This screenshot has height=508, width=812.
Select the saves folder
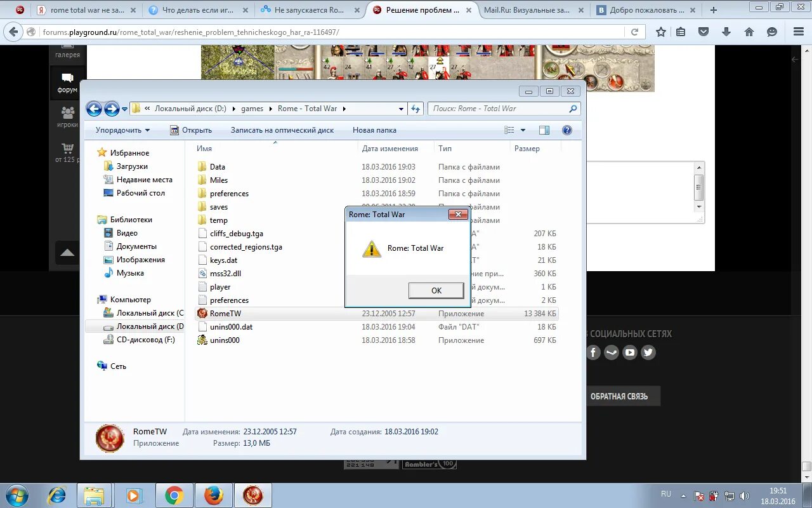click(x=219, y=207)
